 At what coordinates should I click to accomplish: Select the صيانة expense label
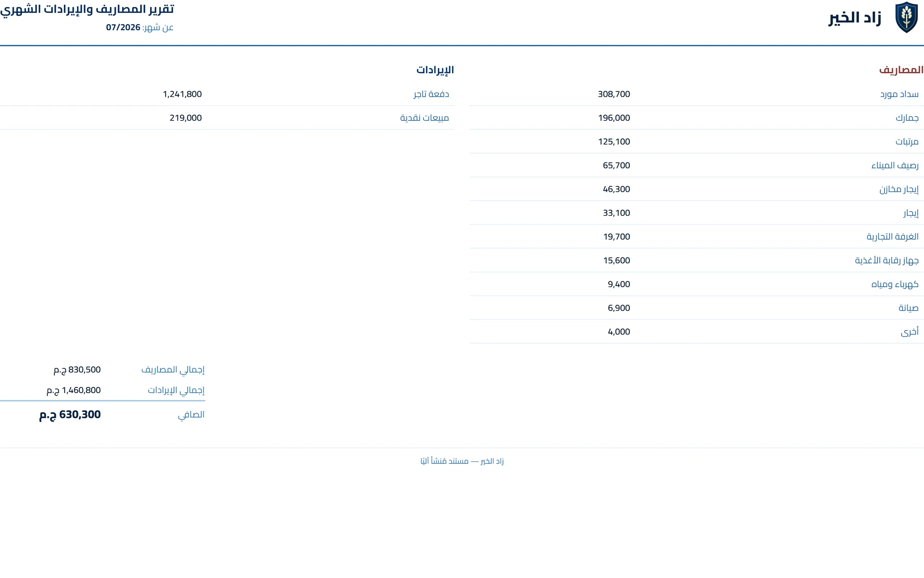pyautogui.click(x=908, y=308)
